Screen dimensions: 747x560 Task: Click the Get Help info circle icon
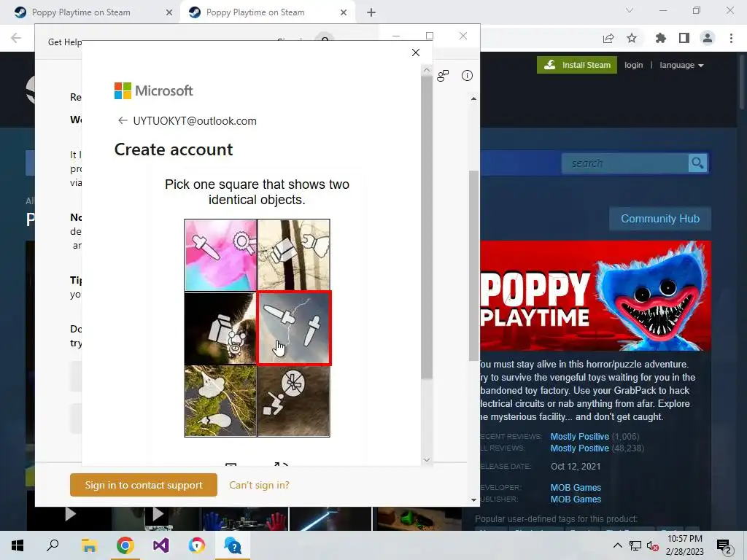click(467, 76)
